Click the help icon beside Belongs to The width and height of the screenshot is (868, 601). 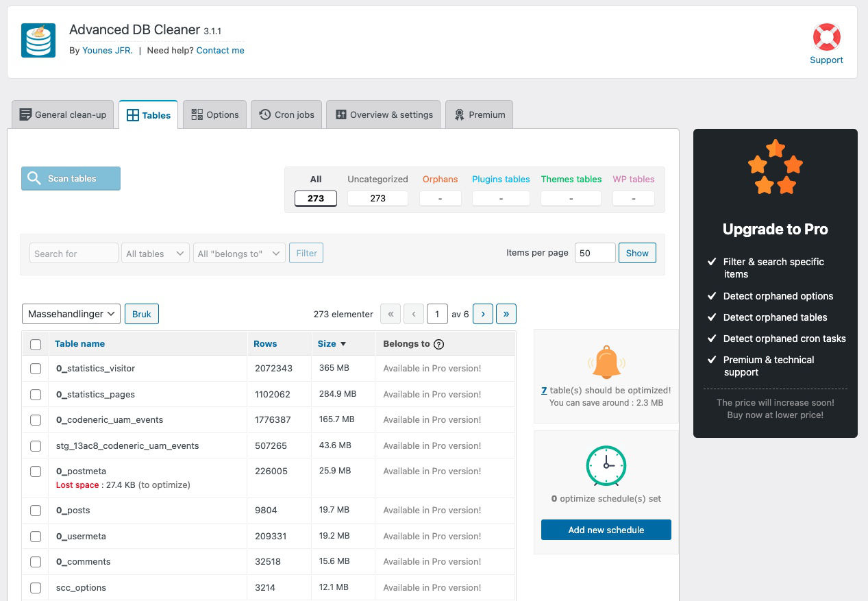tap(439, 344)
